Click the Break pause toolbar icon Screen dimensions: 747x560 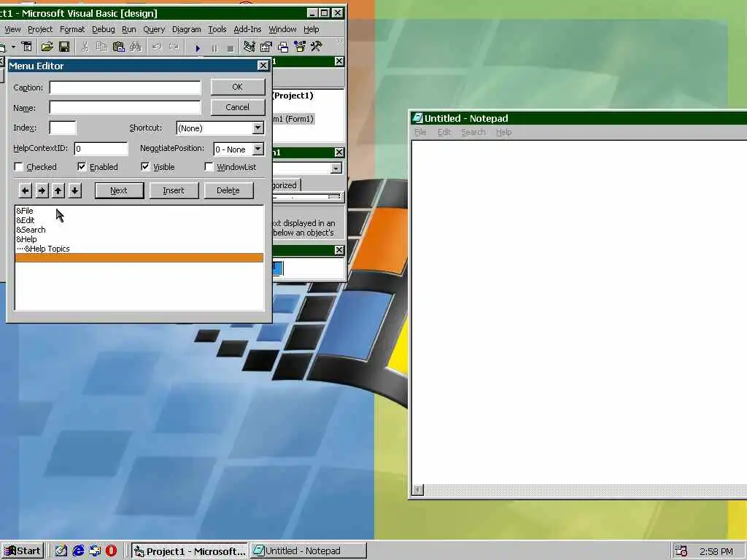(214, 48)
